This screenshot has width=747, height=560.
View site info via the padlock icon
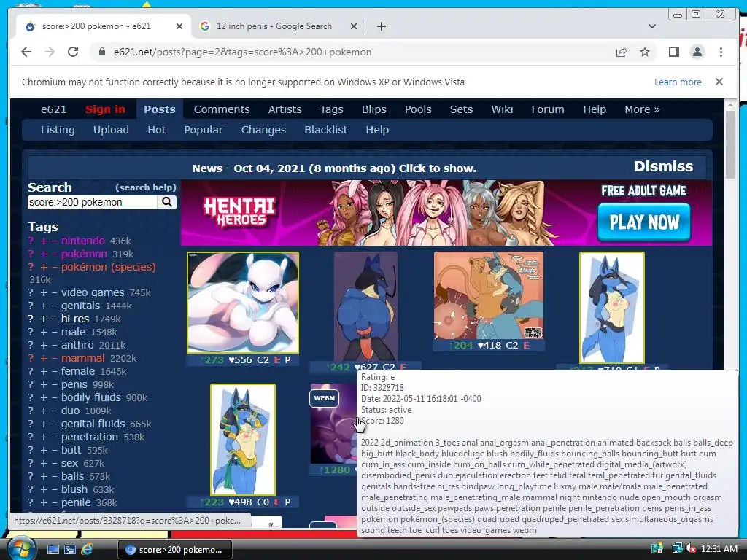click(x=101, y=52)
